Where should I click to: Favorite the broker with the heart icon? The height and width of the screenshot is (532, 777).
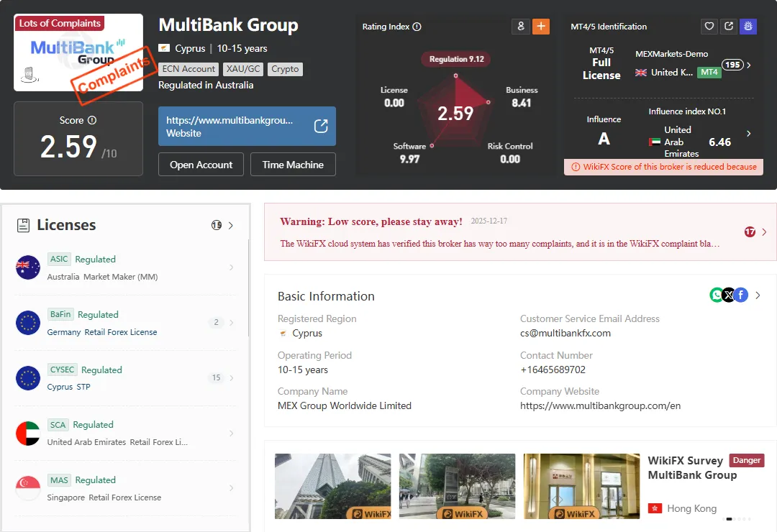tap(709, 27)
